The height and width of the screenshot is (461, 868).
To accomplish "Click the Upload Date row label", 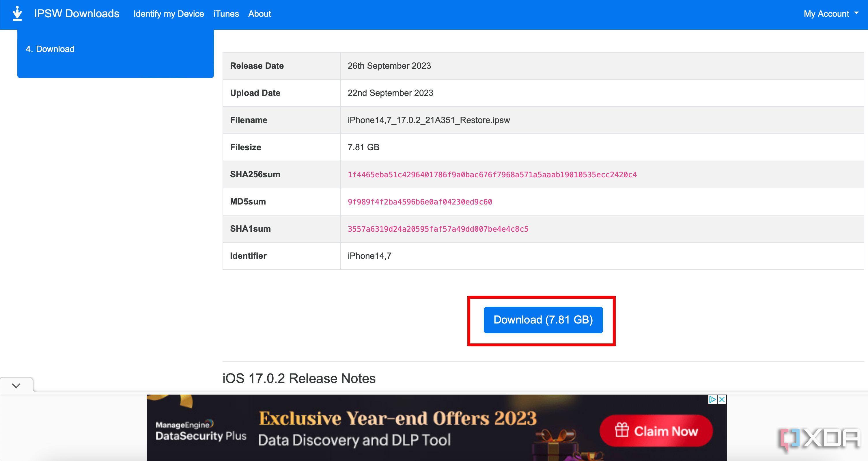I will tap(255, 93).
